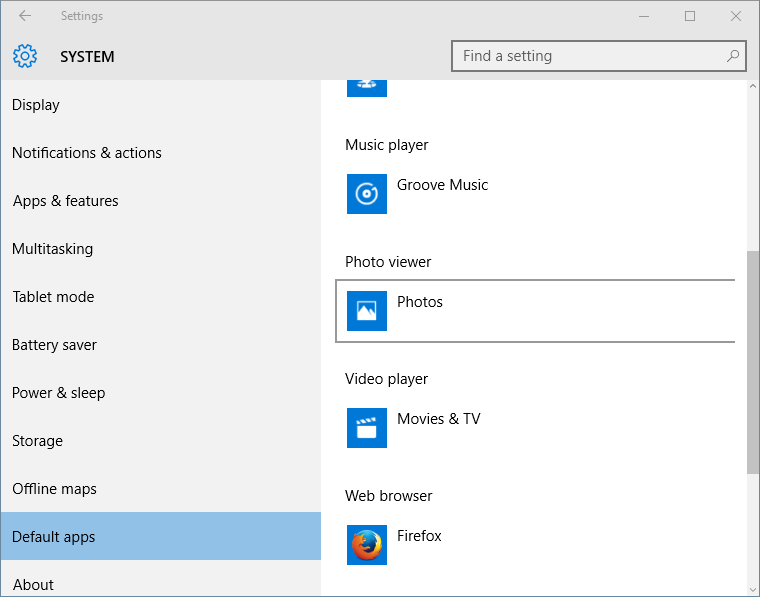Click the Photos app icon
Viewport: 760px width, 597px height.
pos(366,311)
